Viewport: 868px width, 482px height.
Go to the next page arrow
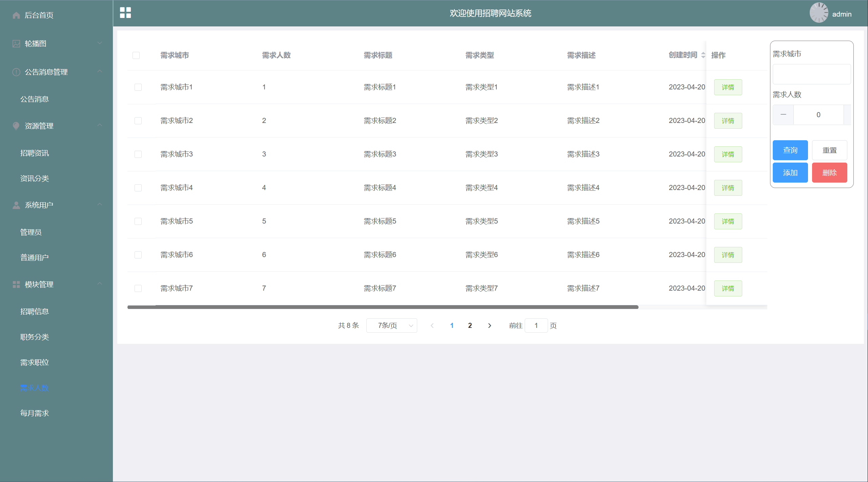pos(489,326)
